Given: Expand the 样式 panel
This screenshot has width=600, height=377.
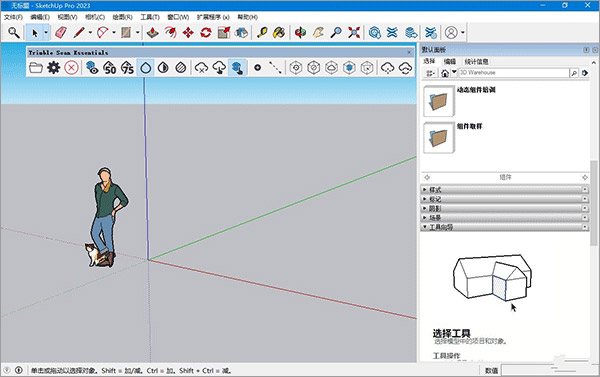Looking at the screenshot, I should pos(505,189).
